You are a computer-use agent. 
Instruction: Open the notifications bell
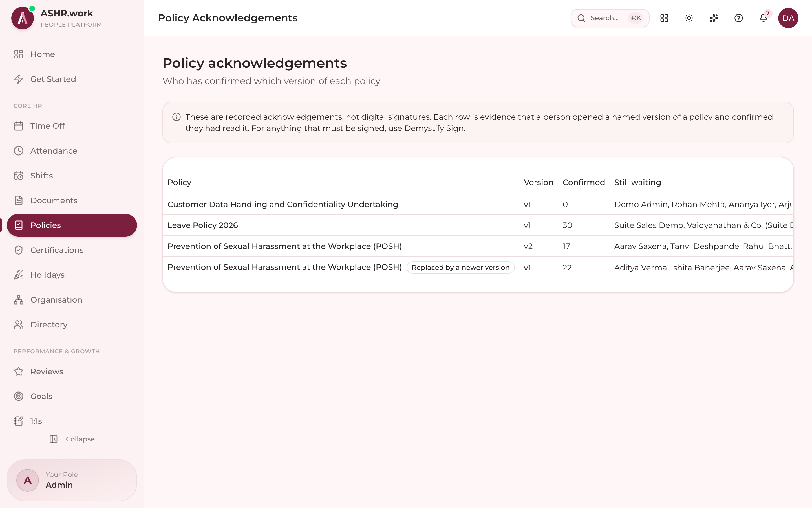point(763,18)
